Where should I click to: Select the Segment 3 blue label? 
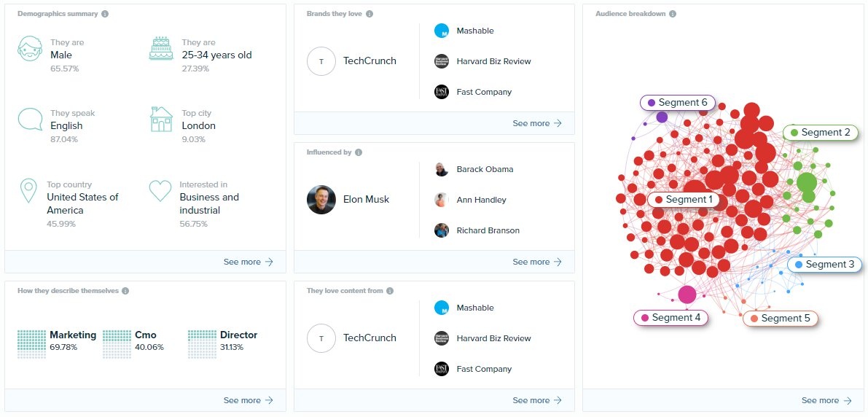click(x=824, y=265)
